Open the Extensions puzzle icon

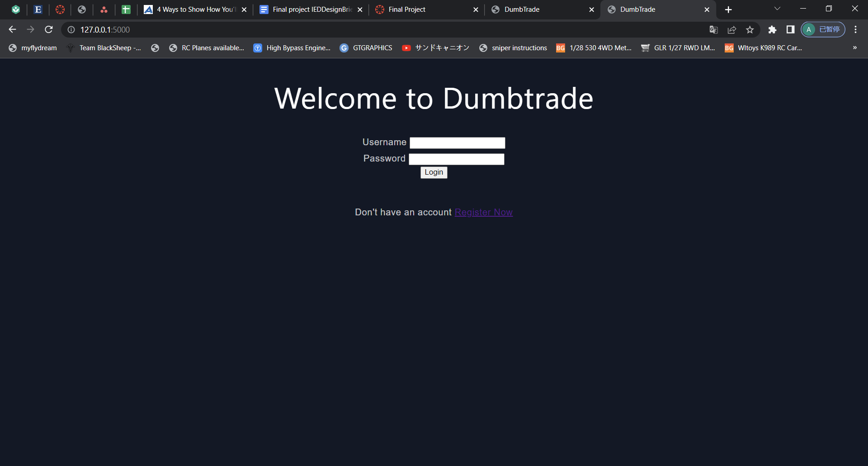coord(772,29)
